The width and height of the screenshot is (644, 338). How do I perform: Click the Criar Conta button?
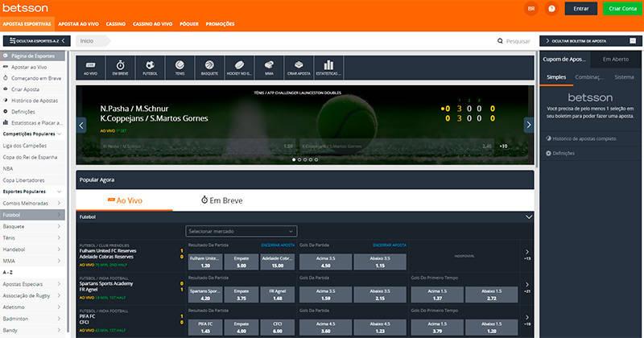coord(622,9)
